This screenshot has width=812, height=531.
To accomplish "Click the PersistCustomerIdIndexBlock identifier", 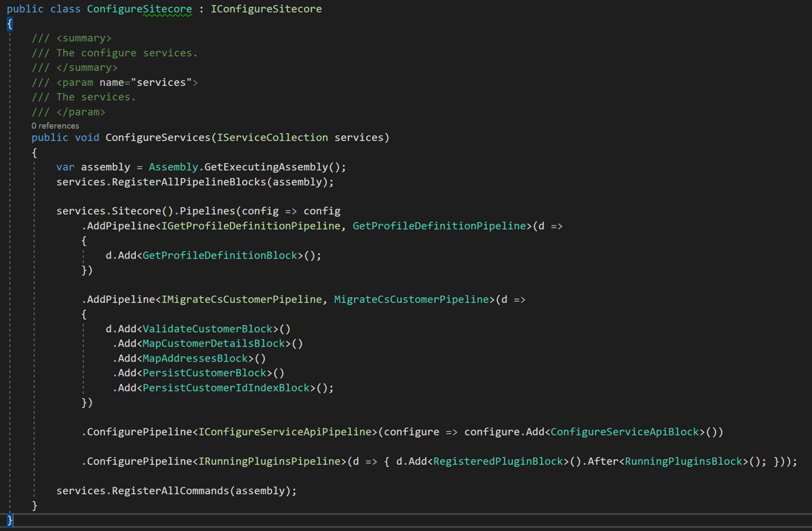I will click(226, 387).
